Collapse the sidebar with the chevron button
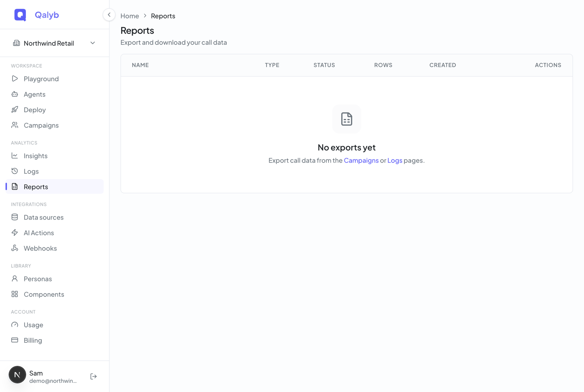The height and width of the screenshot is (392, 584). (x=109, y=15)
